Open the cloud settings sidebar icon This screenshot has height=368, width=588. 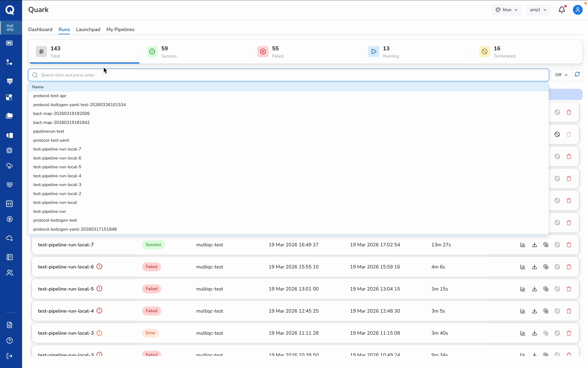(9, 166)
